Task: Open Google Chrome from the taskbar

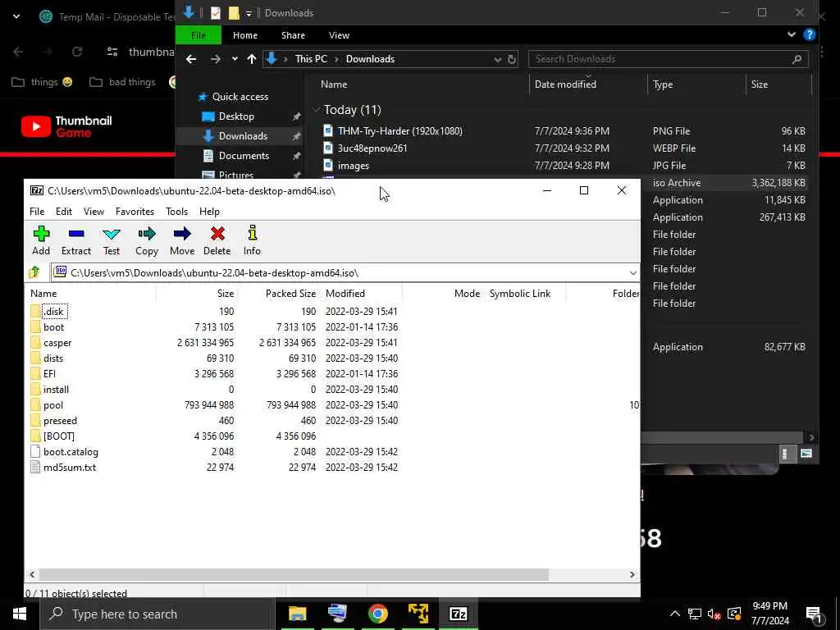Action: coord(377,614)
